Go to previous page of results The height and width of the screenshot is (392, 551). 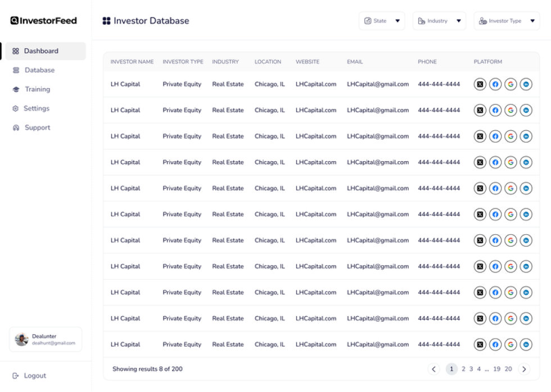[433, 369]
